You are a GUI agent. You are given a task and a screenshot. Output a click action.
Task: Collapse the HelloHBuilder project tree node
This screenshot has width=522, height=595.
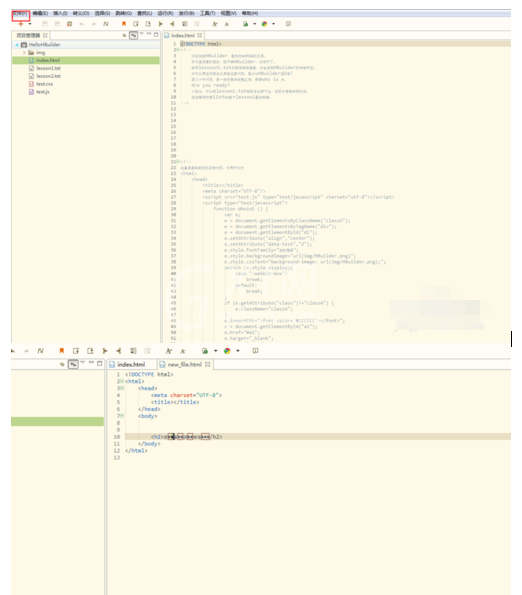click(17, 45)
